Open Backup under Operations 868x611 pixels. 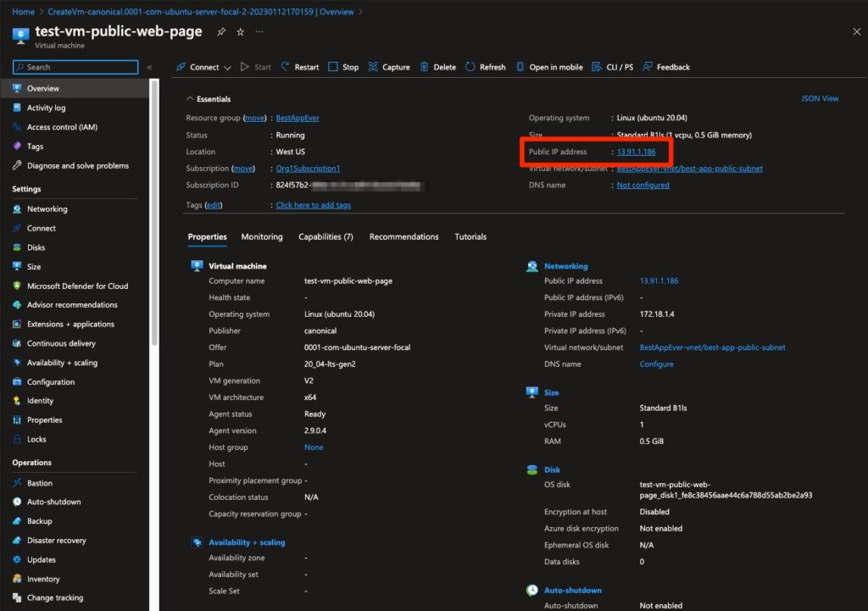click(39, 521)
